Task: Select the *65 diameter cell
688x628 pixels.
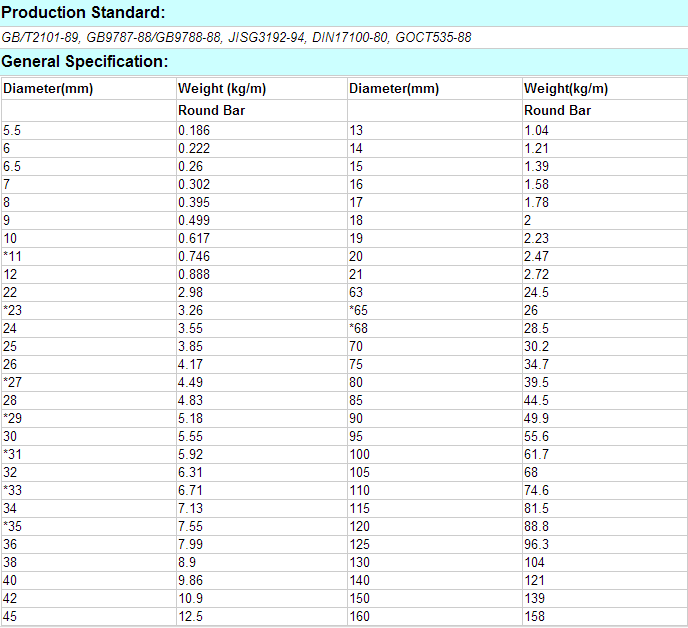Action: pos(359,310)
